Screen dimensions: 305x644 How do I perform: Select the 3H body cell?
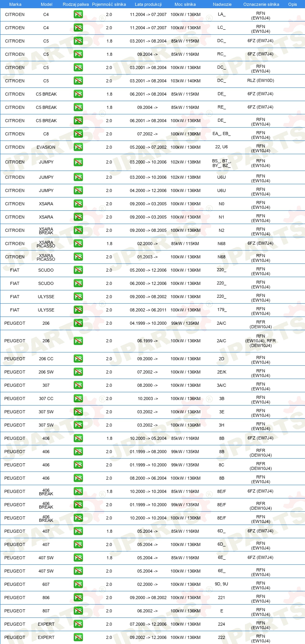(x=222, y=425)
